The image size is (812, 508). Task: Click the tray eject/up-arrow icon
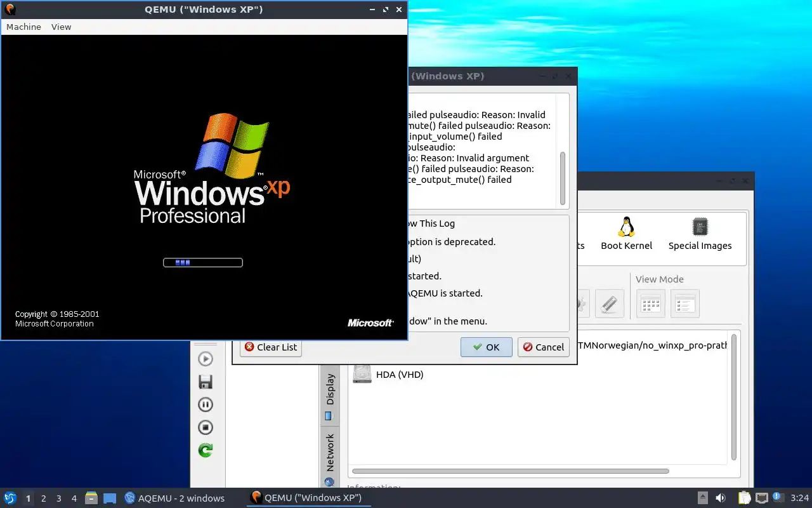coord(703,498)
